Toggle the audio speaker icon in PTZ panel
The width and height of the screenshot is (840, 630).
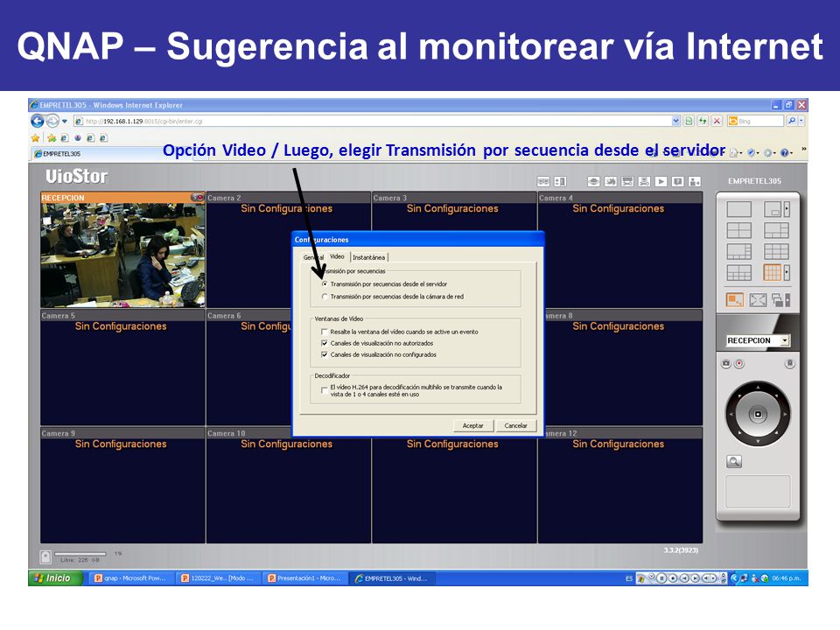pos(789,364)
